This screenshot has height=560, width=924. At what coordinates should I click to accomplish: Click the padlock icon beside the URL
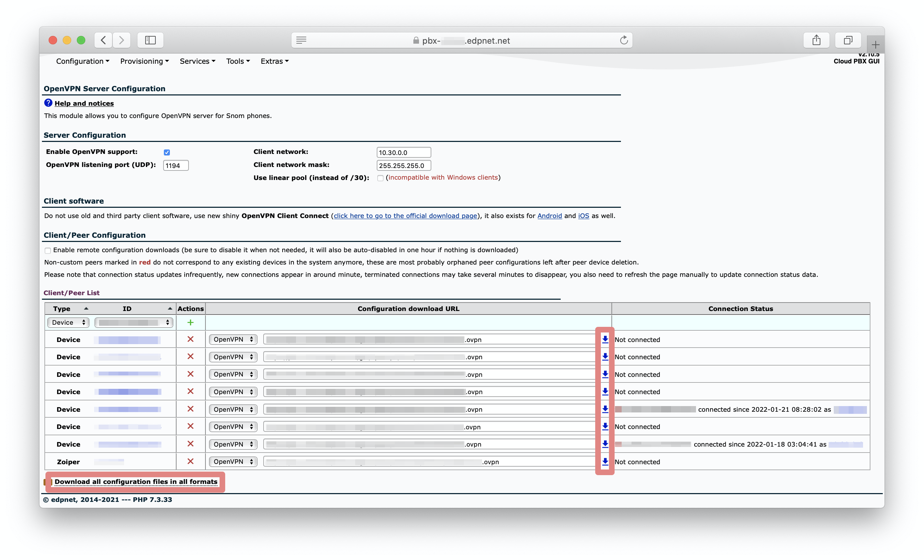pyautogui.click(x=416, y=40)
